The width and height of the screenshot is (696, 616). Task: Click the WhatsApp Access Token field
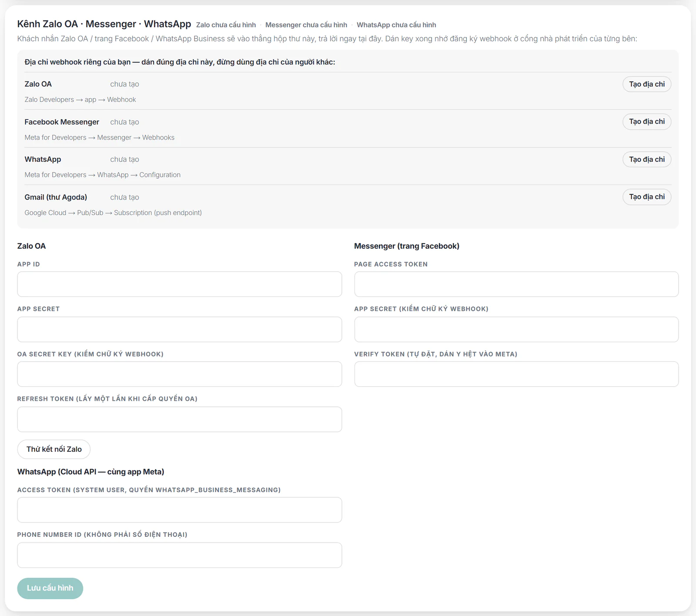tap(179, 510)
